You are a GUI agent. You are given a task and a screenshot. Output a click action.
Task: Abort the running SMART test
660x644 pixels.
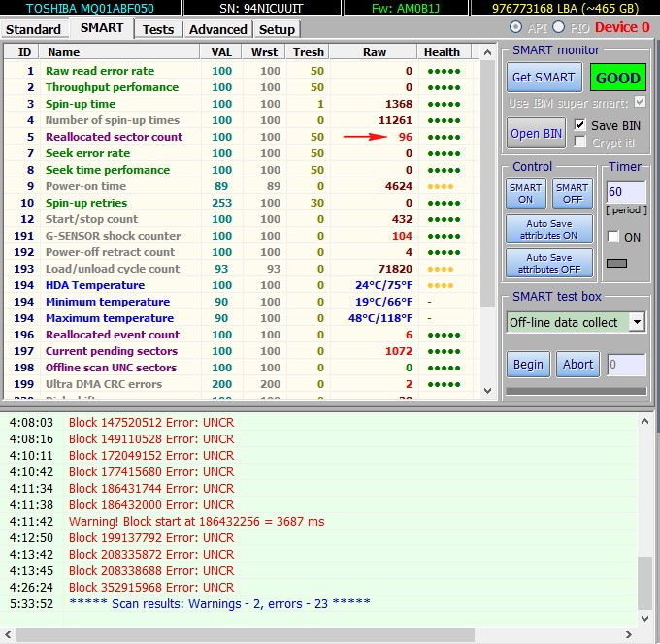(577, 365)
